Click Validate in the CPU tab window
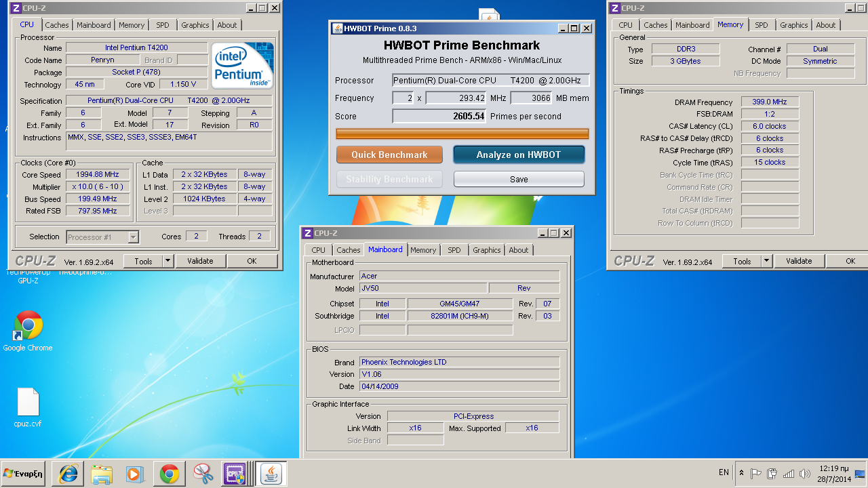Viewport: 868px width, 488px height. 200,261
